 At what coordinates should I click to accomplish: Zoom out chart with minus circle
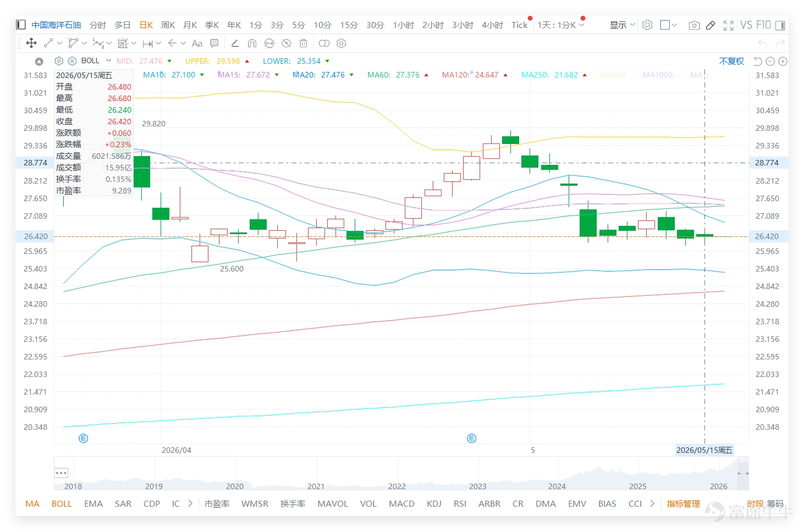tap(770, 61)
